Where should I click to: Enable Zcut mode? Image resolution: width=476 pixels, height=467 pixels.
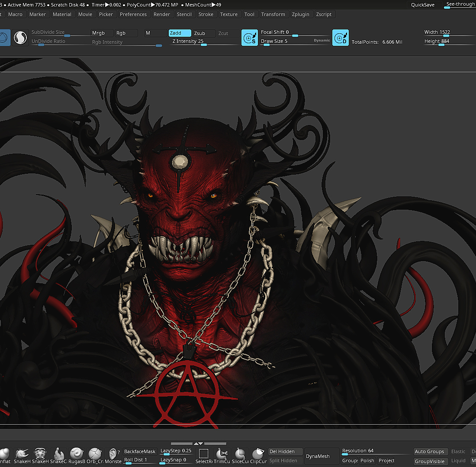(x=228, y=33)
